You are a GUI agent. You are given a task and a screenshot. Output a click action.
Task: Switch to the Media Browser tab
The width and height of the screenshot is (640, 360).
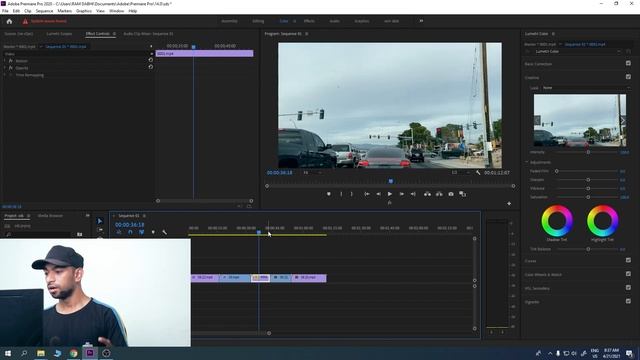pos(50,216)
